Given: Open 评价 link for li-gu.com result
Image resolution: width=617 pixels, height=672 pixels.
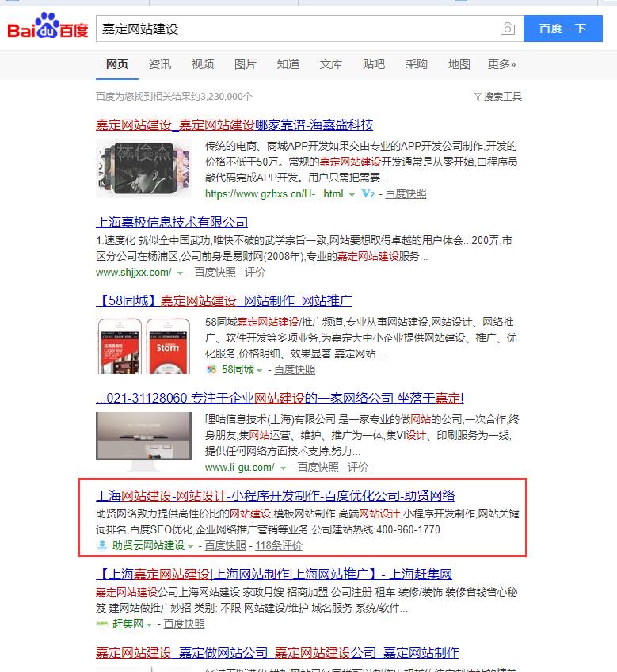Looking at the screenshot, I should [358, 467].
